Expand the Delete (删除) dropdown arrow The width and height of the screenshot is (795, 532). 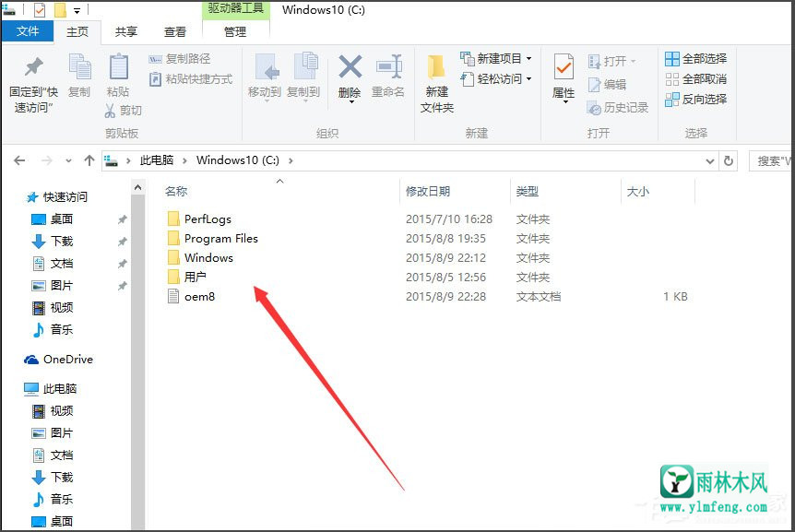point(350,101)
